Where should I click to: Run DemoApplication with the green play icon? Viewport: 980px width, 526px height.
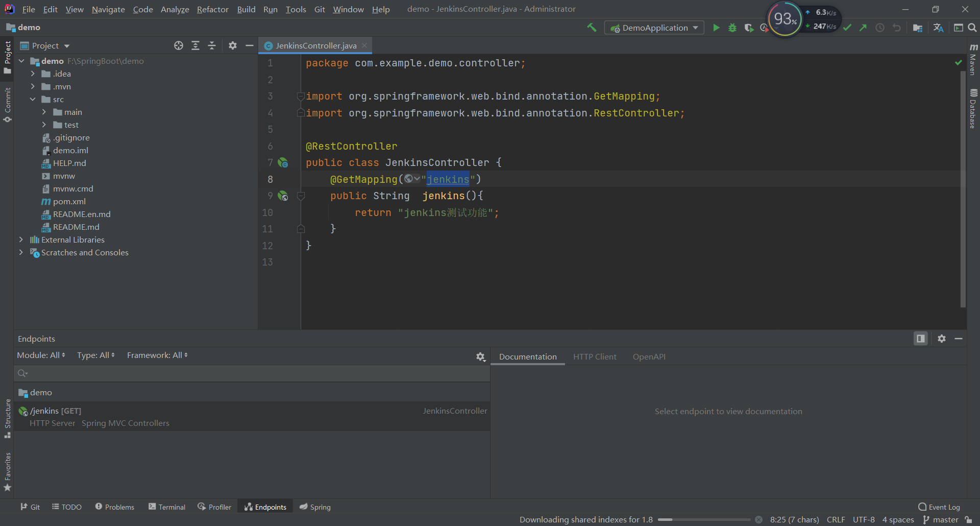tap(716, 28)
